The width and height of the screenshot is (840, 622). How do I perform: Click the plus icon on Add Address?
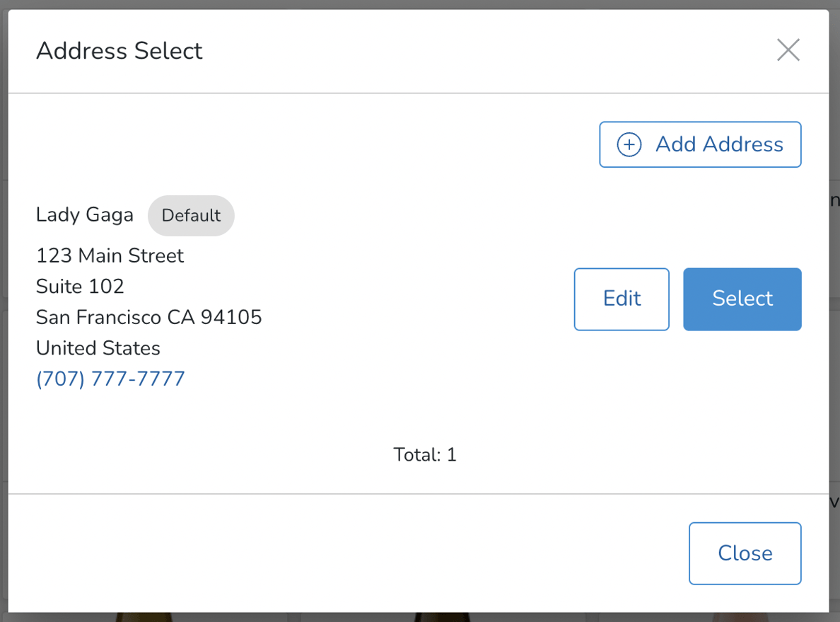(x=629, y=144)
